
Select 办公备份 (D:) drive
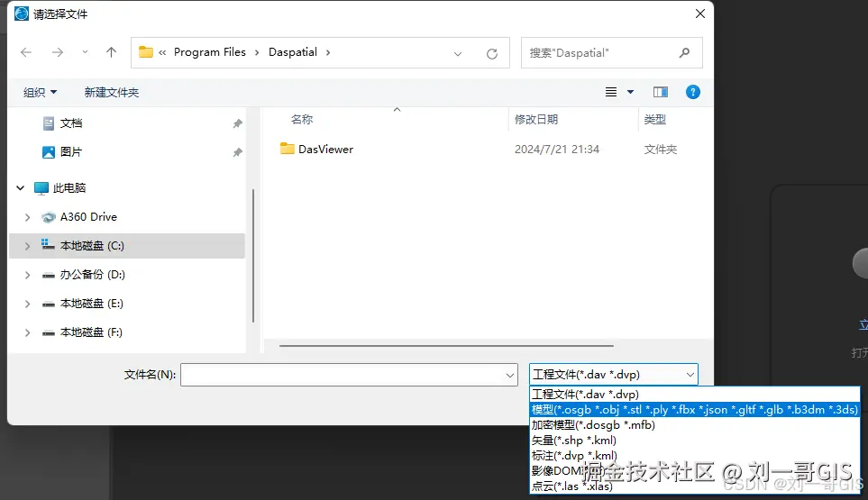coord(93,275)
